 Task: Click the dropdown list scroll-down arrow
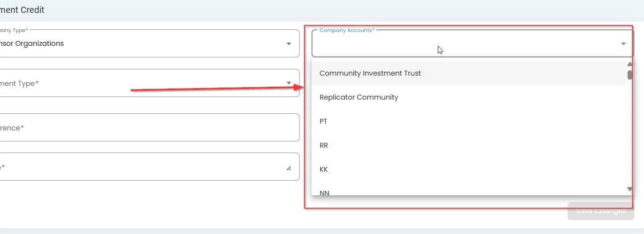coord(630,189)
